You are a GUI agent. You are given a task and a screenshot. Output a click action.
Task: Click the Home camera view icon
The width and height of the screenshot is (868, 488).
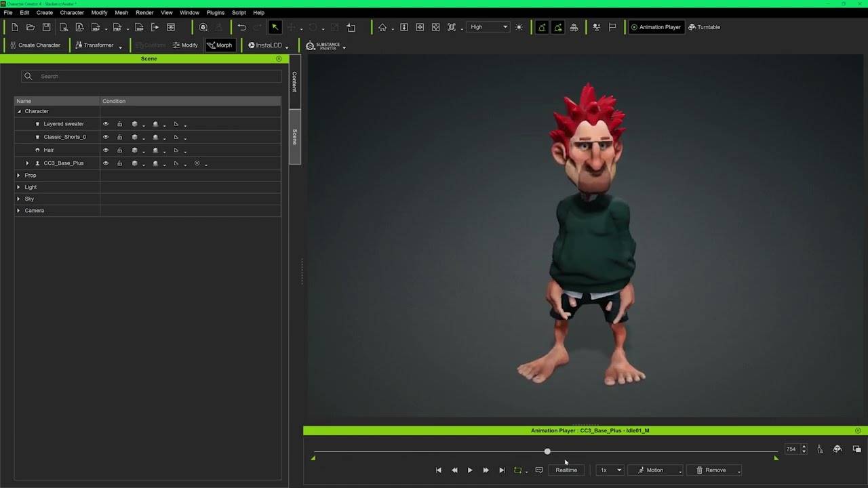point(382,27)
